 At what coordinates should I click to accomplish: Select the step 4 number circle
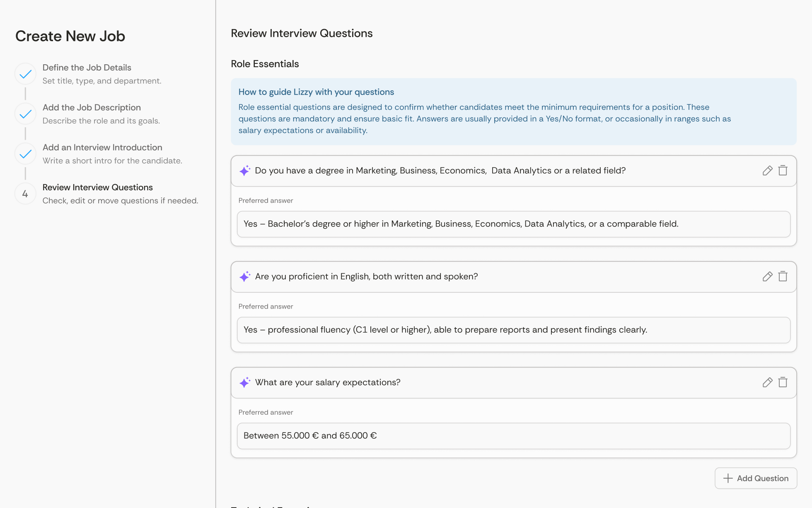coord(25,193)
